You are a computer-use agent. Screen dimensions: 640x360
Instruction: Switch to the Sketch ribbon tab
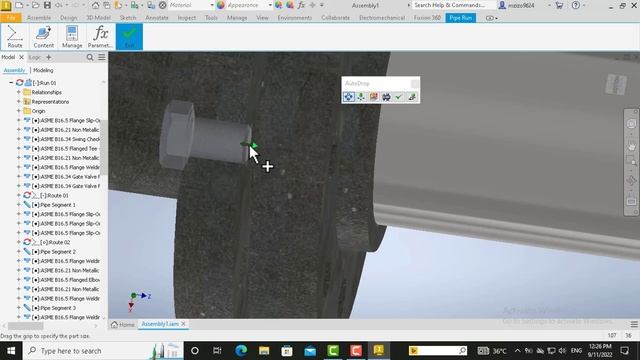point(128,18)
